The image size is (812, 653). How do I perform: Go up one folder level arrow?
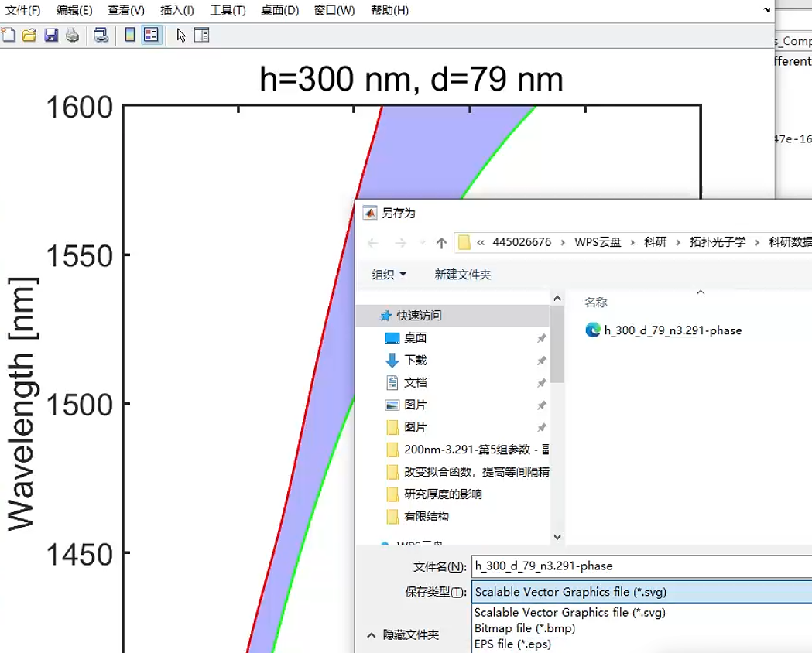(441, 243)
